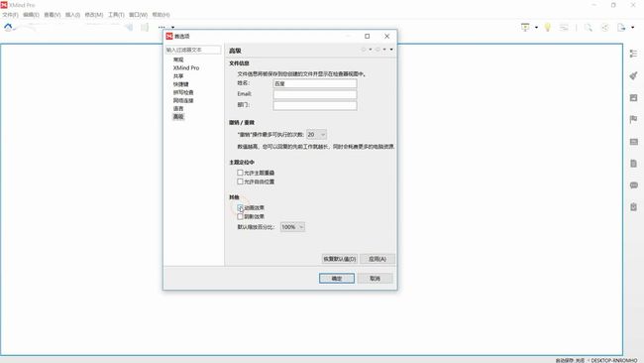
Task: Maximize the Preferences dialog
Action: (x=368, y=36)
